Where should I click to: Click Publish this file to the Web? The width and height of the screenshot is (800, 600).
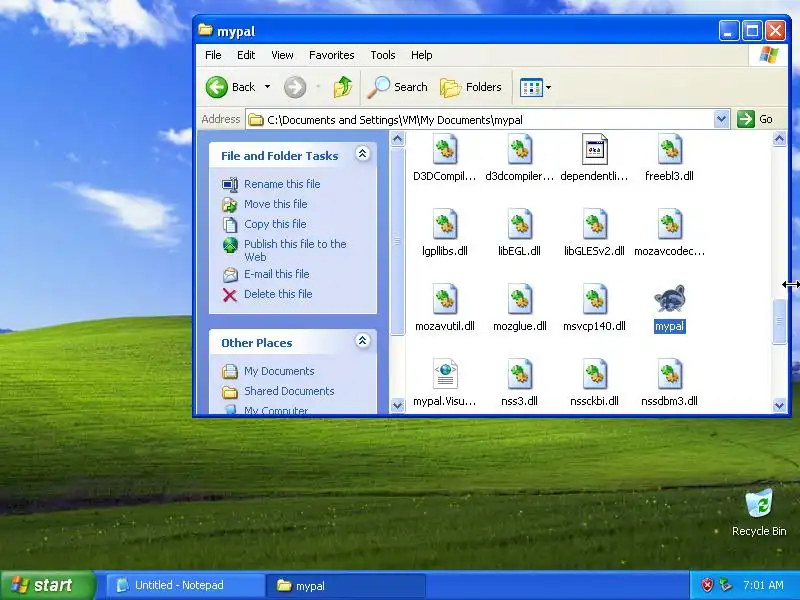pos(295,250)
